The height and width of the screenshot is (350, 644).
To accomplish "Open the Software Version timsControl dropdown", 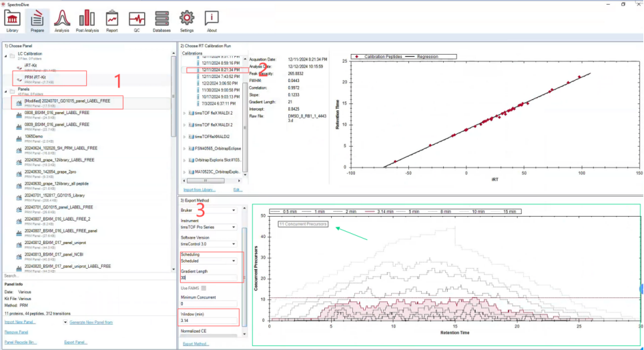I will pyautogui.click(x=209, y=244).
